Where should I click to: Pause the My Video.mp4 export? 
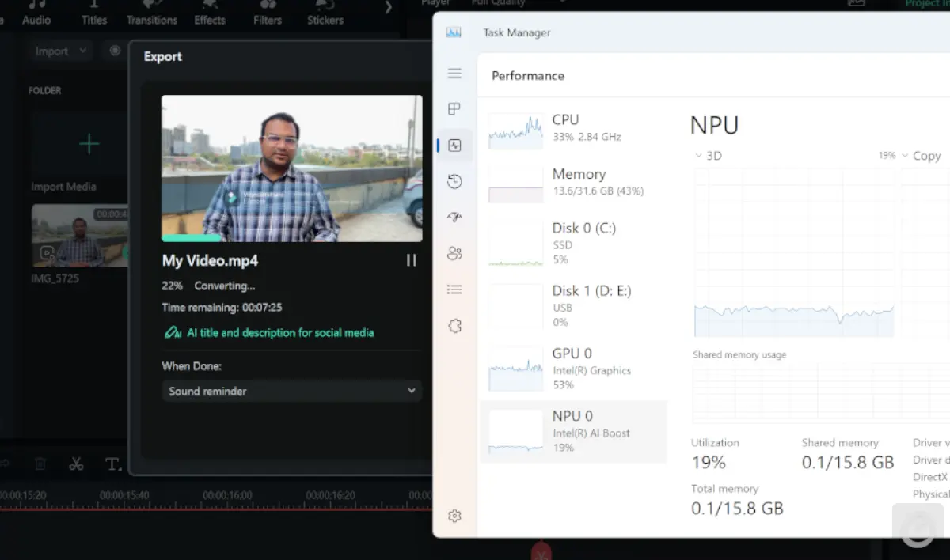click(x=412, y=260)
